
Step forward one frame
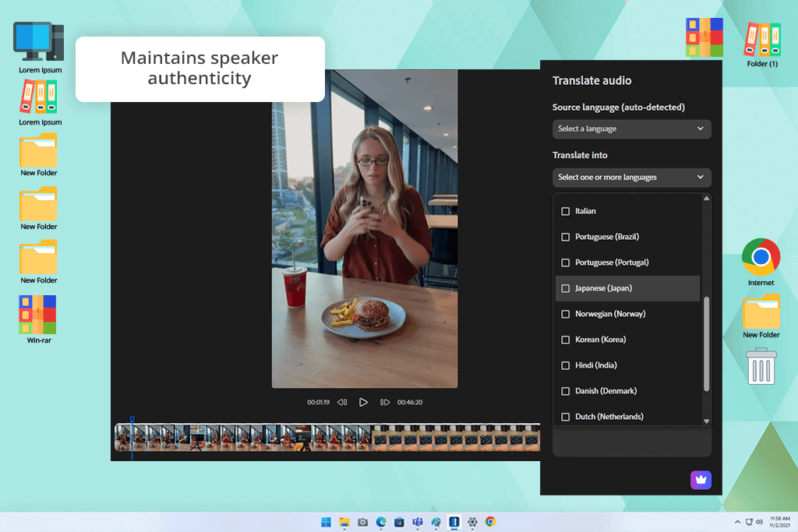tap(385, 402)
